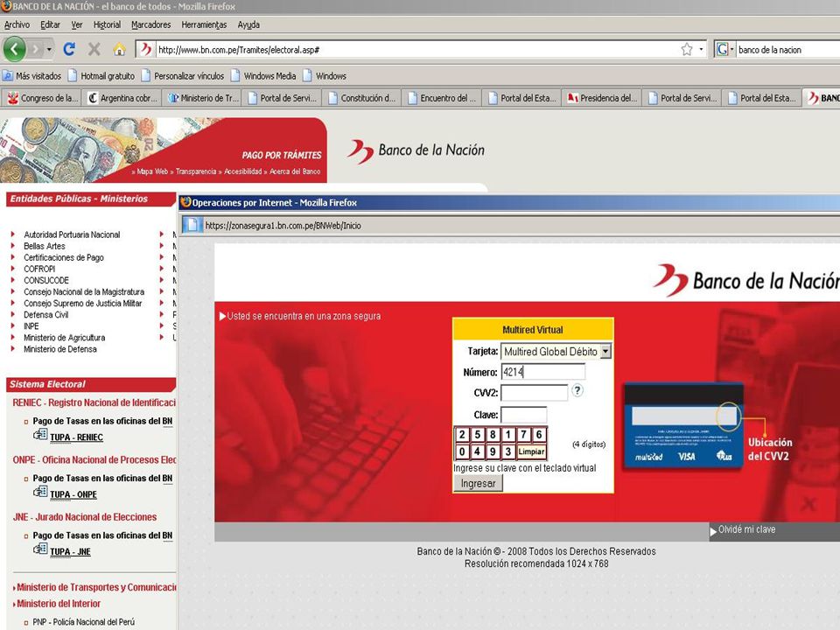Click virtual keypad digit 9

(x=493, y=451)
